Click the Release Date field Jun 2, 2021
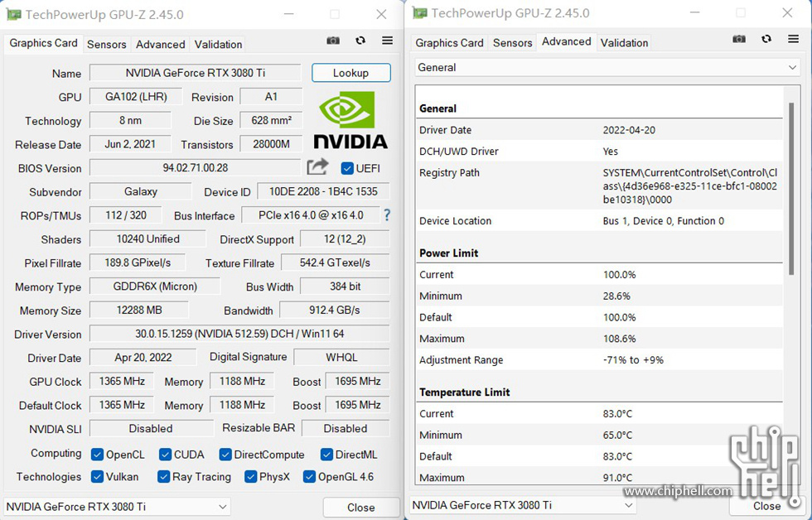The height and width of the screenshot is (520, 812). click(130, 144)
